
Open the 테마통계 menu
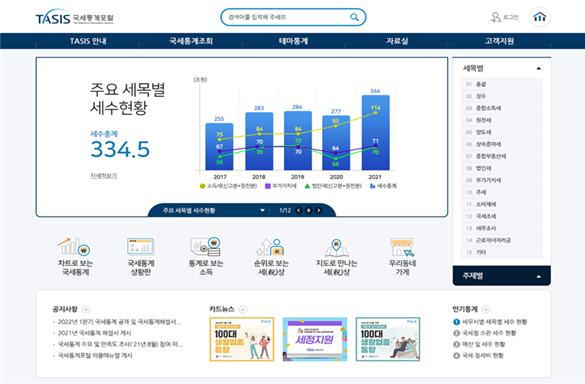(x=293, y=41)
